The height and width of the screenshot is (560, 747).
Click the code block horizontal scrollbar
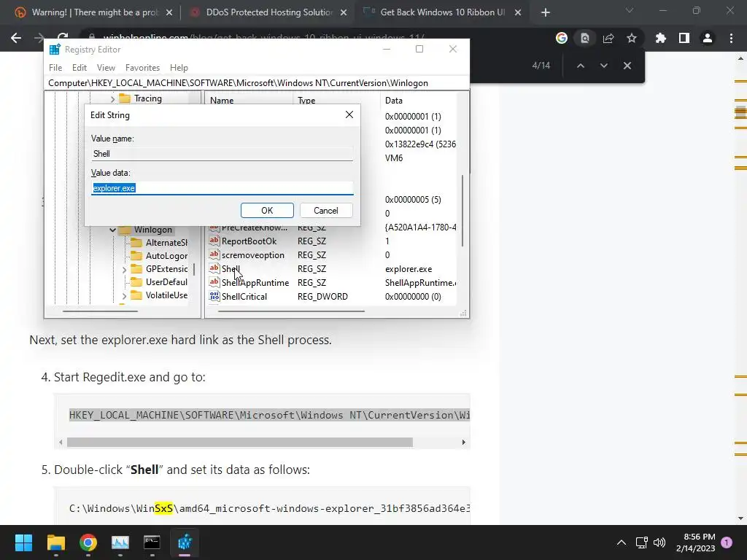(x=239, y=443)
